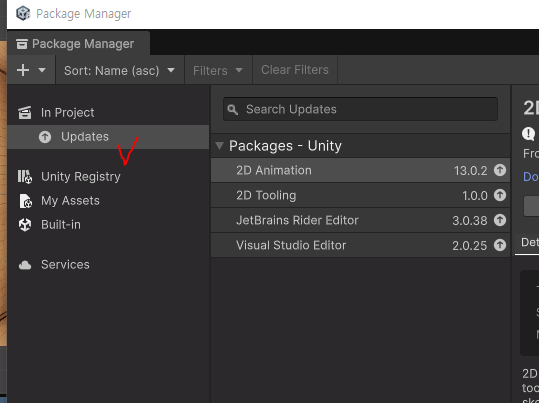The width and height of the screenshot is (539, 403).
Task: Select the Visual Studio Editor row
Action: coord(360,245)
